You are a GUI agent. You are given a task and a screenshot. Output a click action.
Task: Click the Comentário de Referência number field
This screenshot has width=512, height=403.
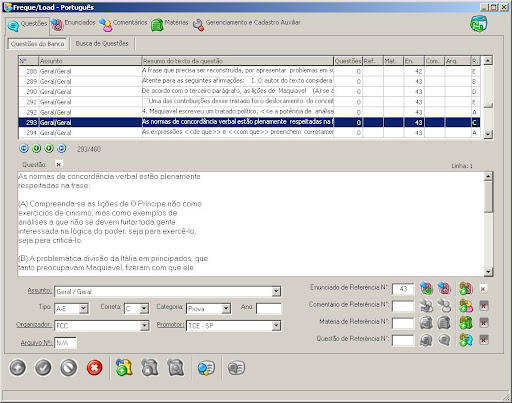click(403, 306)
